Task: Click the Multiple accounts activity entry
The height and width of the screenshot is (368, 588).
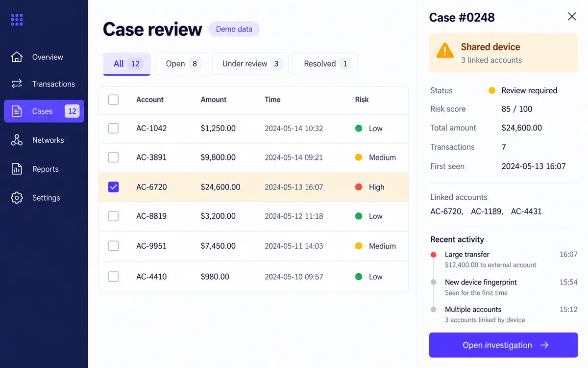Action: [x=504, y=315]
